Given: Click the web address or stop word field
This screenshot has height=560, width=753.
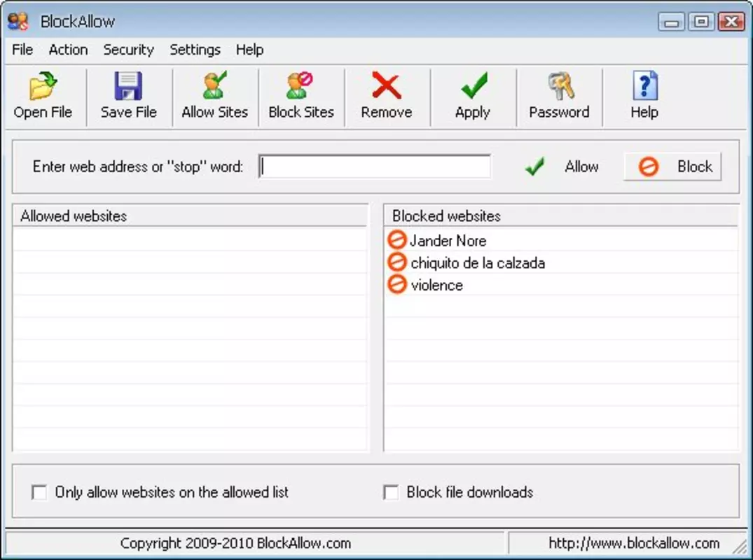Looking at the screenshot, I should [x=375, y=167].
